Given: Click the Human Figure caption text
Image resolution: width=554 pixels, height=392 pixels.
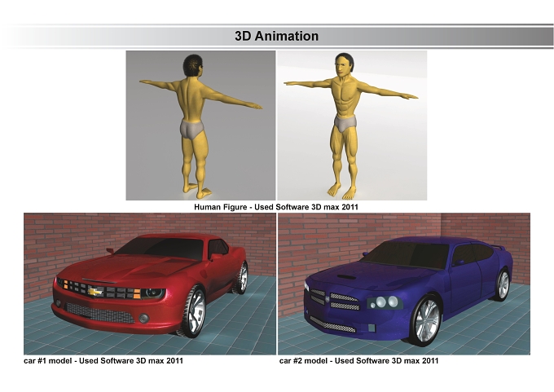Looking at the screenshot, I should (x=276, y=207).
